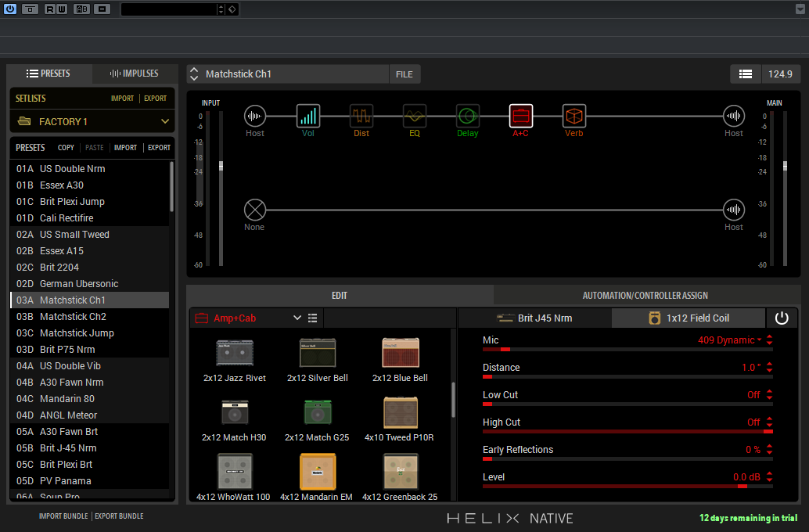This screenshot has height=532, width=809.
Task: Adjust the Low Cut stepper arrows
Action: 770,395
